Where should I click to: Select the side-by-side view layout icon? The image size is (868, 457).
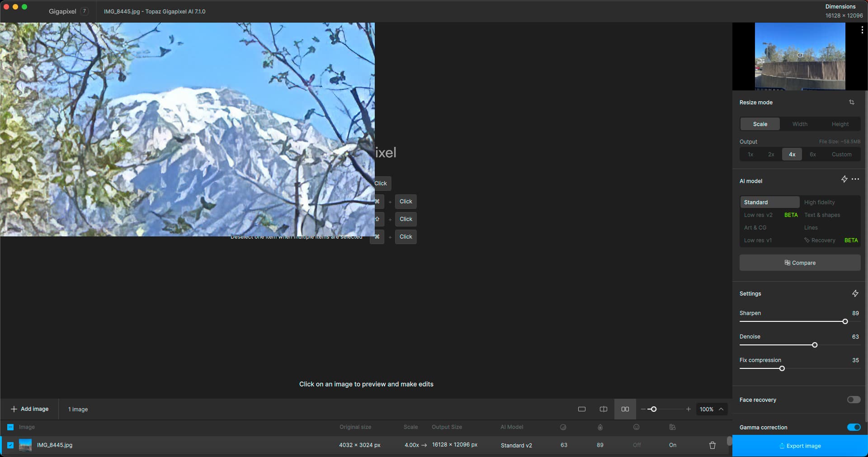tap(625, 409)
